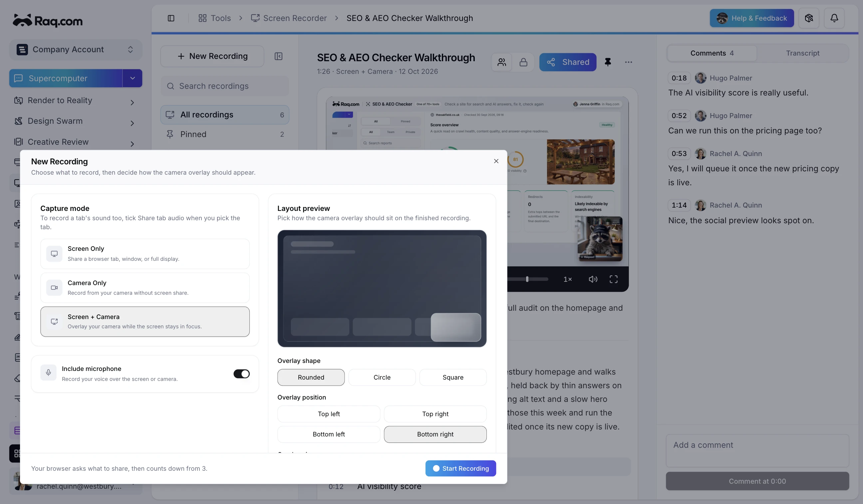Click the Design Swarm sidebar icon
The height and width of the screenshot is (504, 863).
[19, 121]
